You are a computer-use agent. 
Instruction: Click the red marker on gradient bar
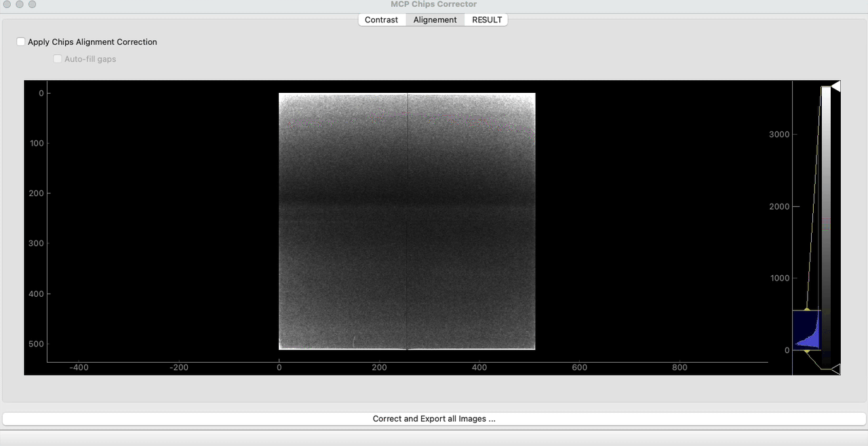826,223
